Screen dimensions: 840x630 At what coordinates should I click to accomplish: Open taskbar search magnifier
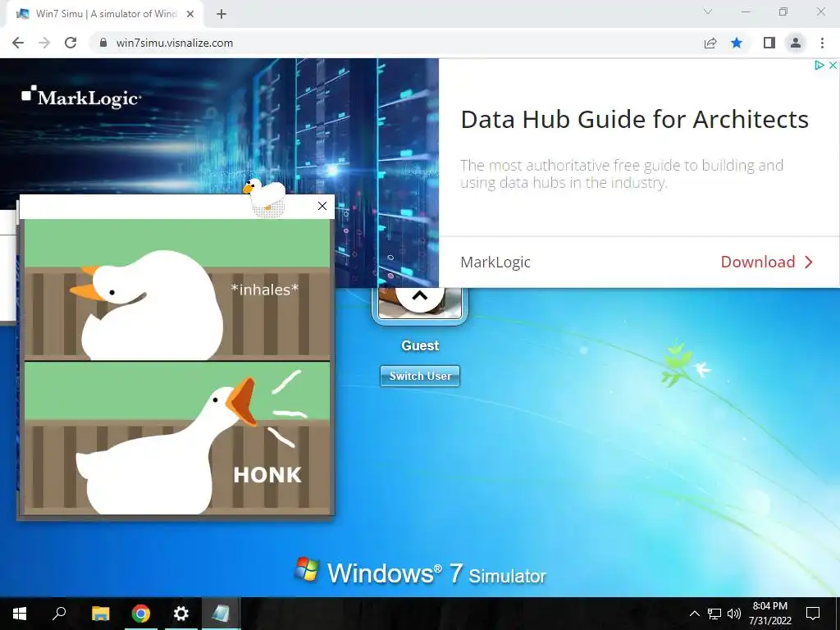[x=59, y=614]
